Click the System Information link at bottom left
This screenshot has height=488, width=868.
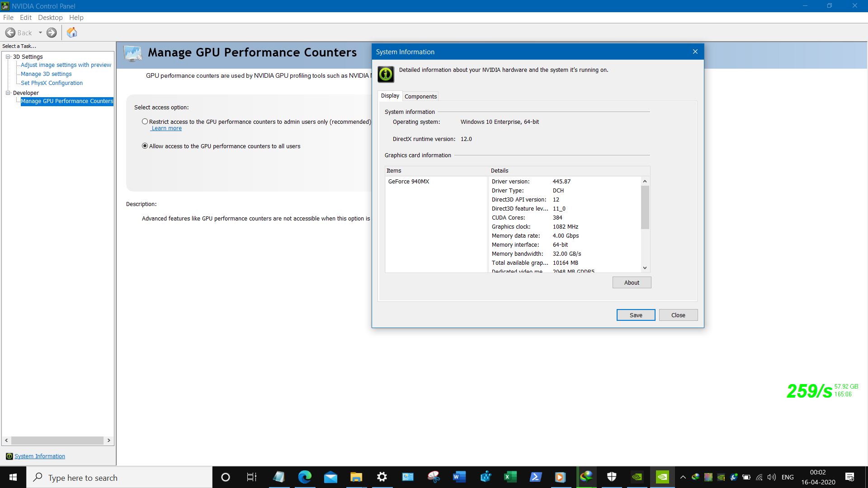(40, 456)
